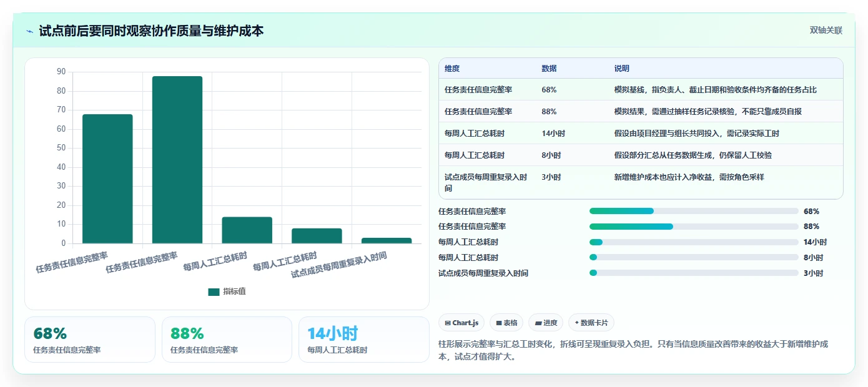This screenshot has height=387, width=868.
Task: Click the 88% progress bar
Action: [x=694, y=227]
